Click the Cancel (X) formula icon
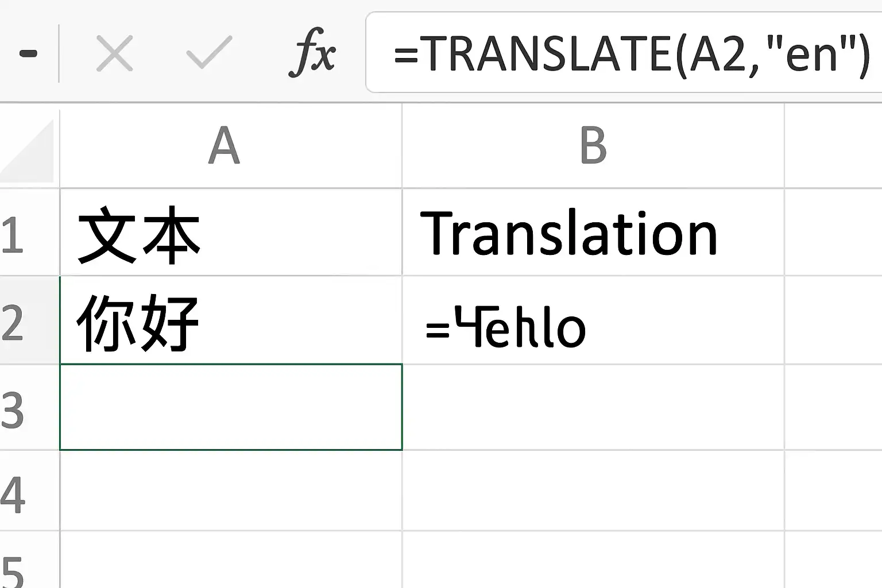This screenshot has height=588, width=882. coord(115,53)
